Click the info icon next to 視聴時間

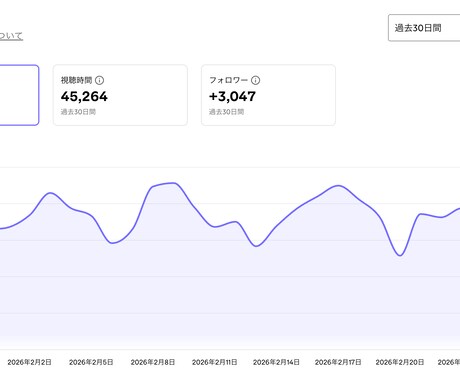tap(99, 80)
